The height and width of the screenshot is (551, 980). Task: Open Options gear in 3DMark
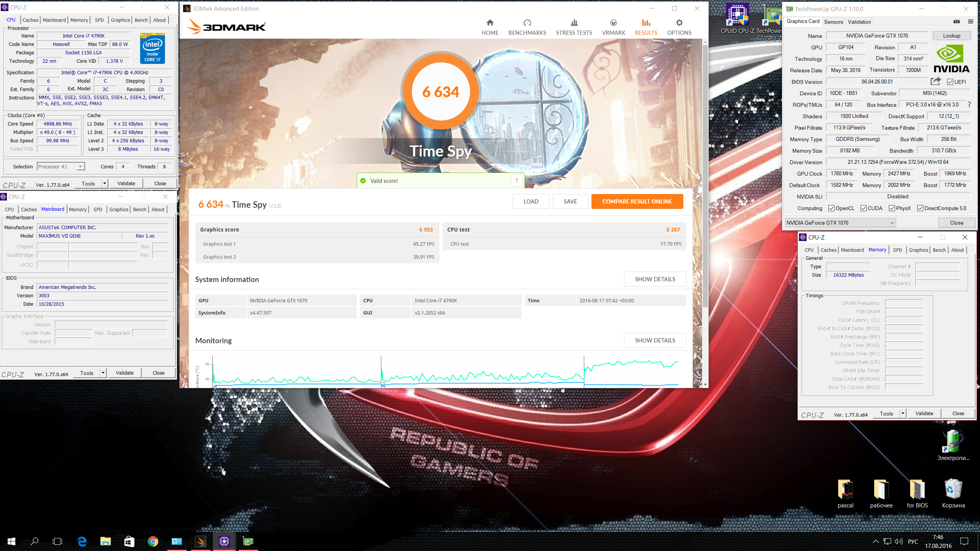pyautogui.click(x=679, y=23)
